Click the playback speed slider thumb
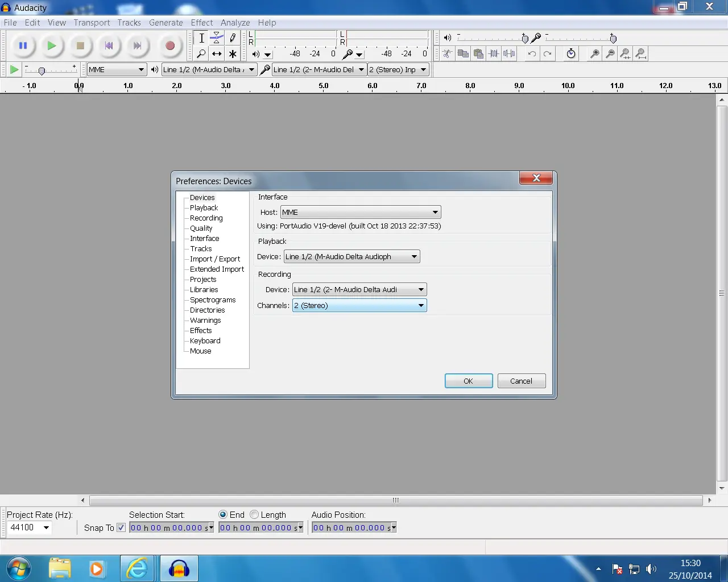The image size is (728, 582). [42, 70]
